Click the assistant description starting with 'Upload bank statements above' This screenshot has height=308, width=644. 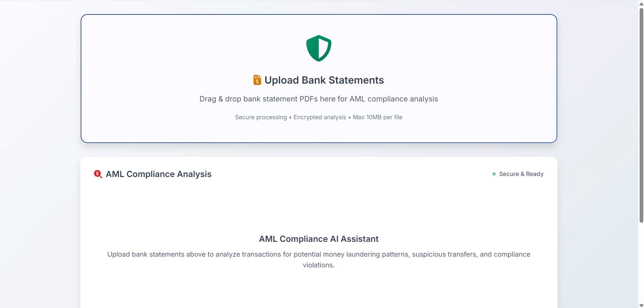[x=319, y=254]
